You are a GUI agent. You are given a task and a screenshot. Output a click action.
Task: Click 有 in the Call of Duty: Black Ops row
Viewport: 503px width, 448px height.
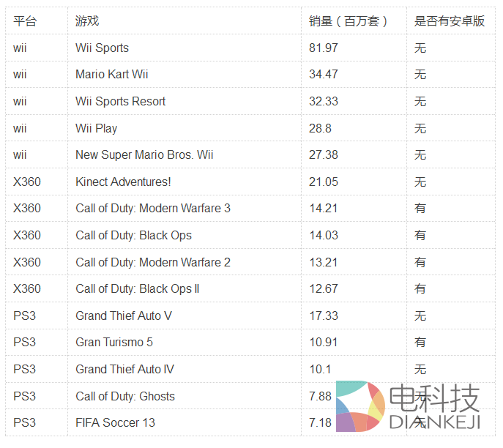point(420,236)
